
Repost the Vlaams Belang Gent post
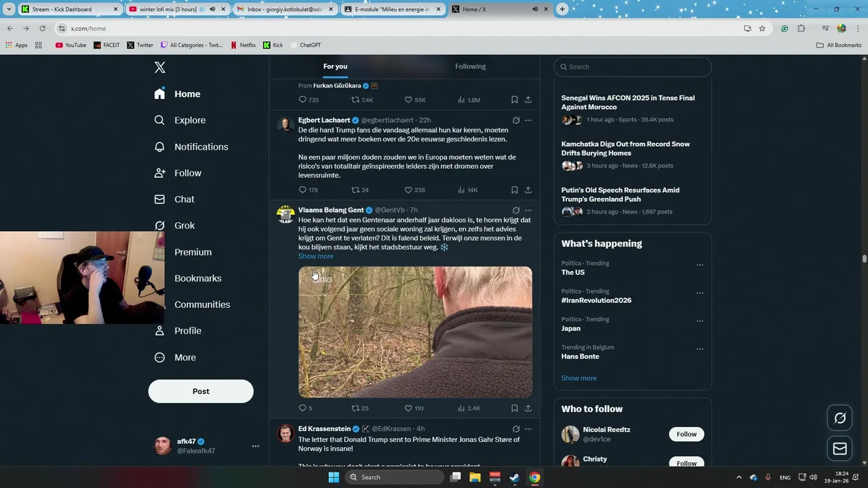pos(355,408)
